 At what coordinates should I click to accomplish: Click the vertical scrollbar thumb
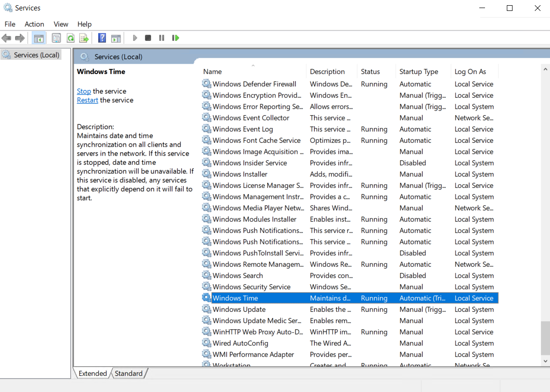point(545,338)
